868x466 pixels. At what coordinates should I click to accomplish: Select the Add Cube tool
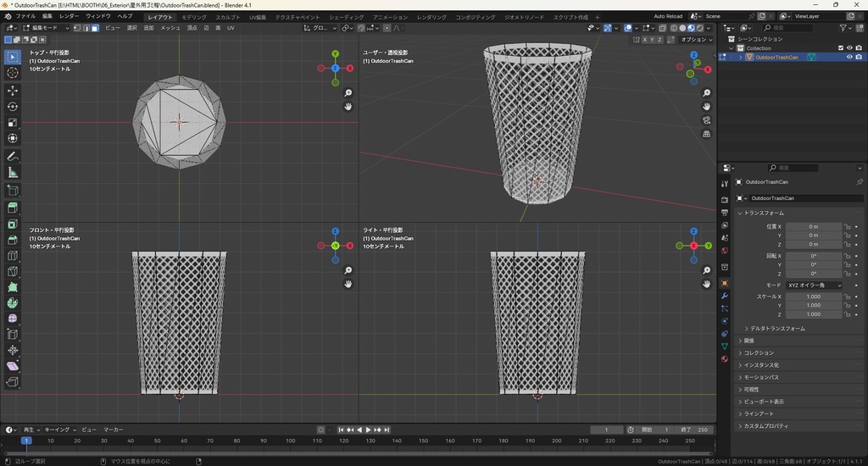point(13,191)
